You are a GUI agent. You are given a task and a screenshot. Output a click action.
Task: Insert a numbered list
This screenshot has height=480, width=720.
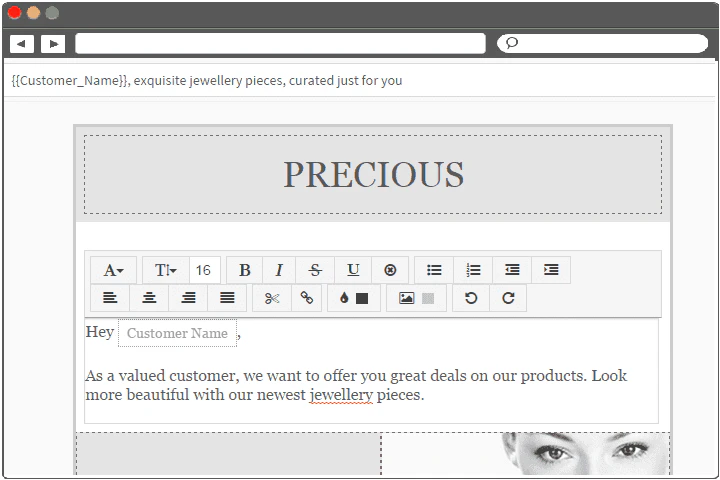pos(473,270)
